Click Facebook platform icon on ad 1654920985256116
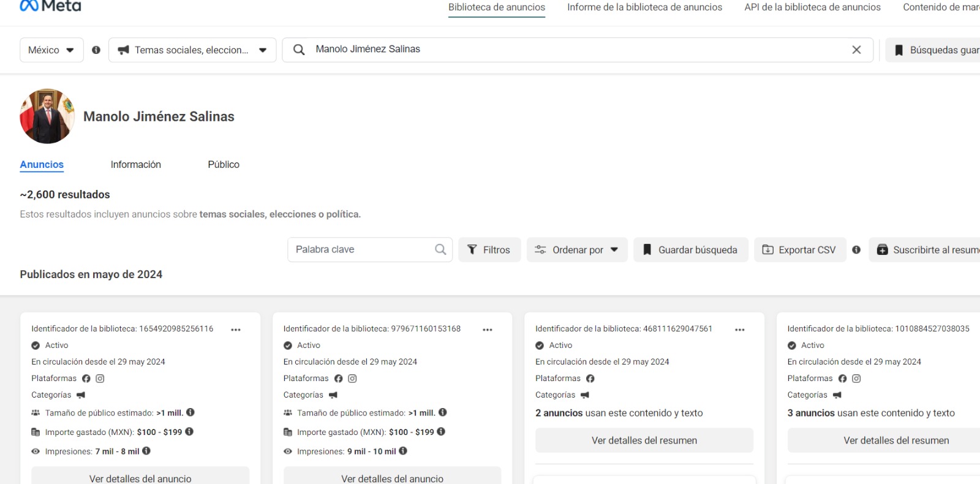Viewport: 980px width, 484px height. pos(86,379)
